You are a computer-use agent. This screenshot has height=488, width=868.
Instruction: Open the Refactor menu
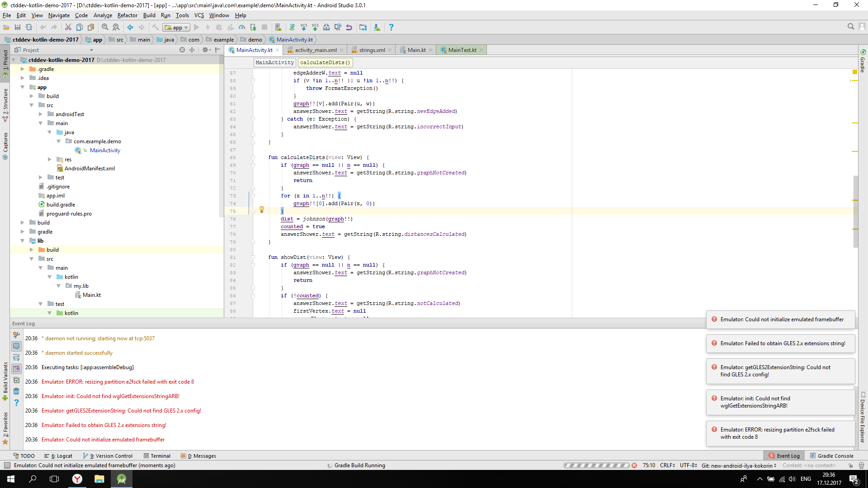[127, 15]
